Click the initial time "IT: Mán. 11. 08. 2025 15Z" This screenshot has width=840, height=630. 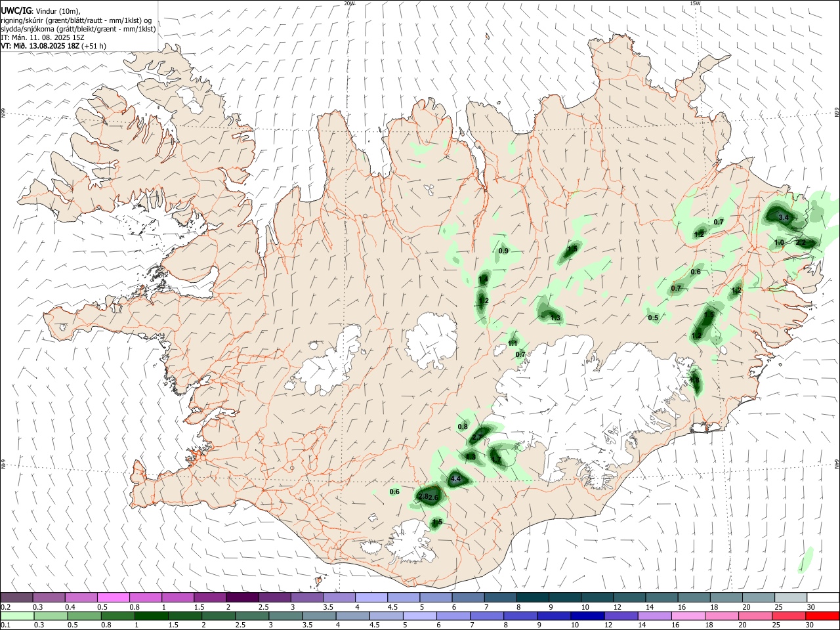pos(42,37)
